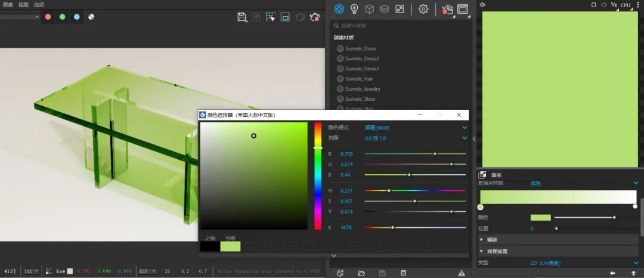Save the rendered image in frame buffer
The height and width of the screenshot is (278, 644).
tap(242, 17)
